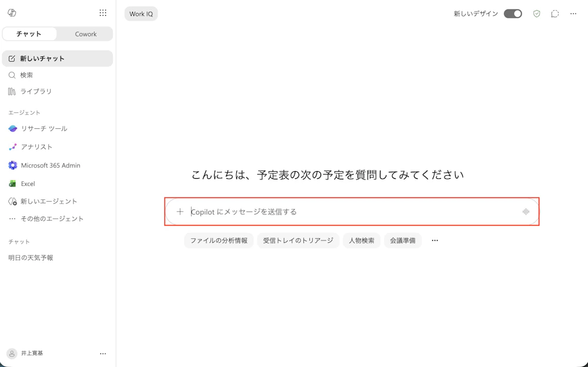Toggle the 新しいデザイン switch
Screen dimensions: 588x367
click(513, 14)
